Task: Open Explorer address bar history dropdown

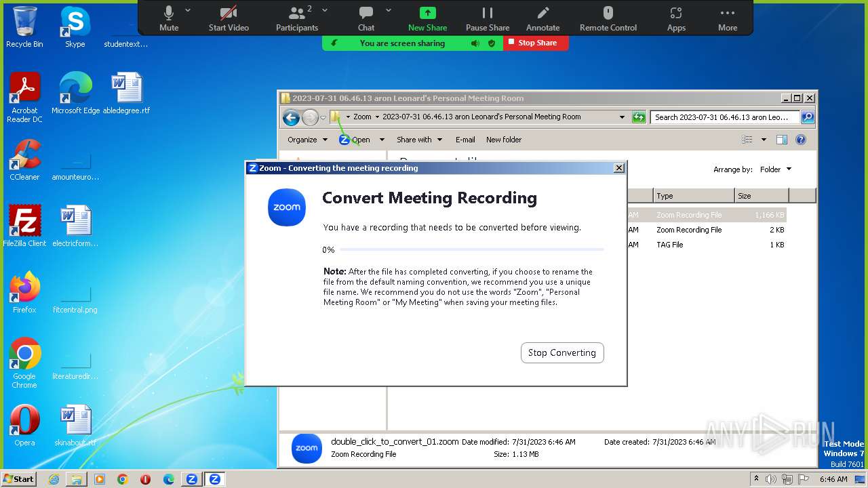Action: click(x=622, y=117)
